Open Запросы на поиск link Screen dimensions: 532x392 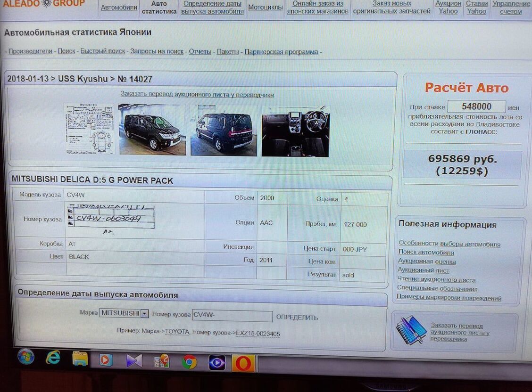click(x=157, y=51)
